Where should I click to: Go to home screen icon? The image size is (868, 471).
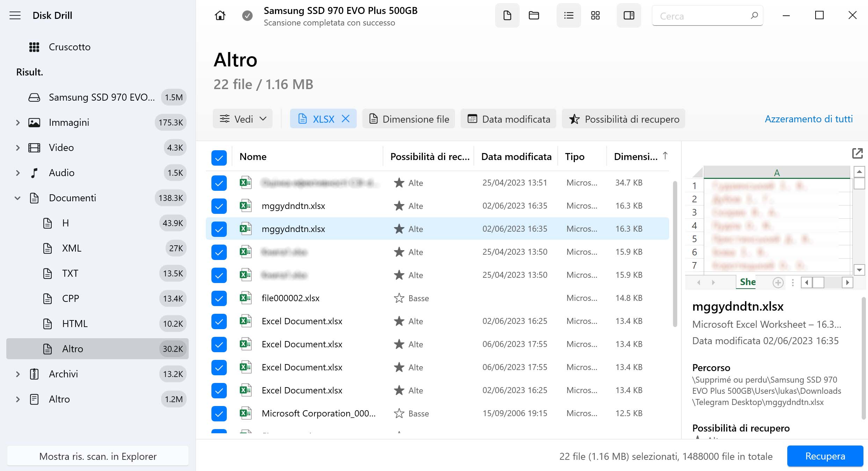coord(220,15)
